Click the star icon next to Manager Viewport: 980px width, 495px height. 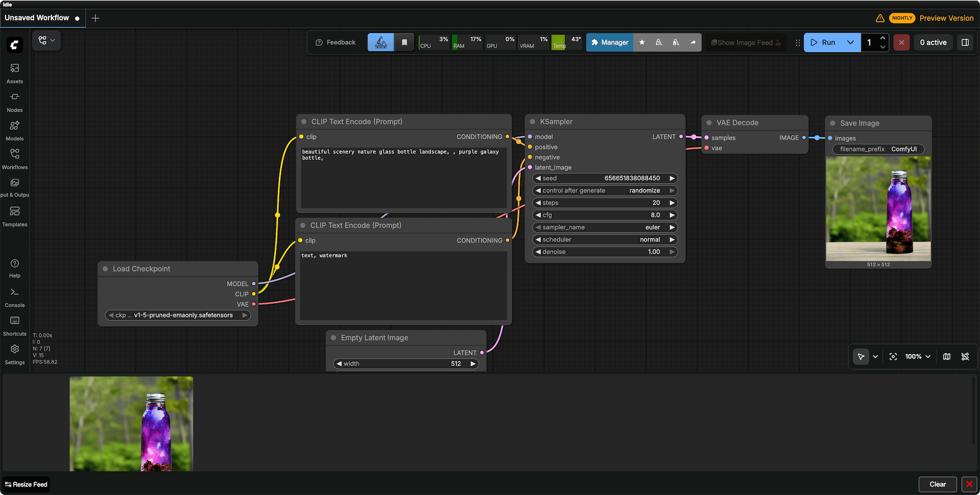point(642,42)
